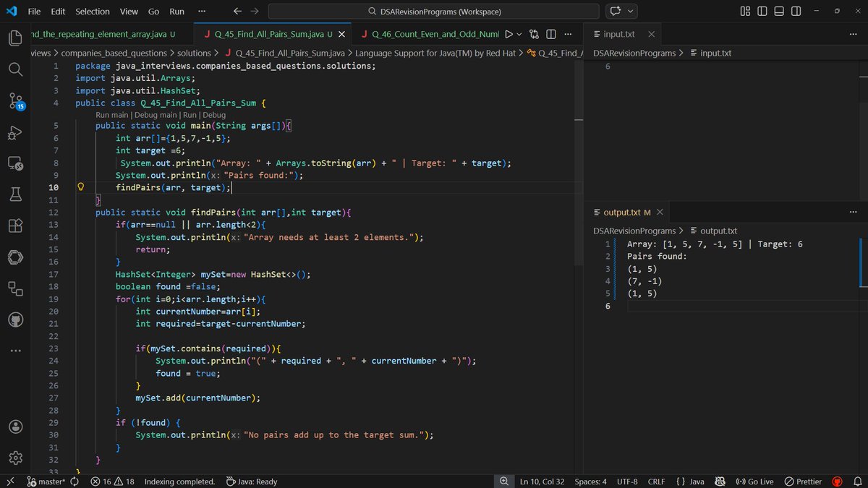Open notifications red icon in status bar
The image size is (868, 488).
click(838, 481)
